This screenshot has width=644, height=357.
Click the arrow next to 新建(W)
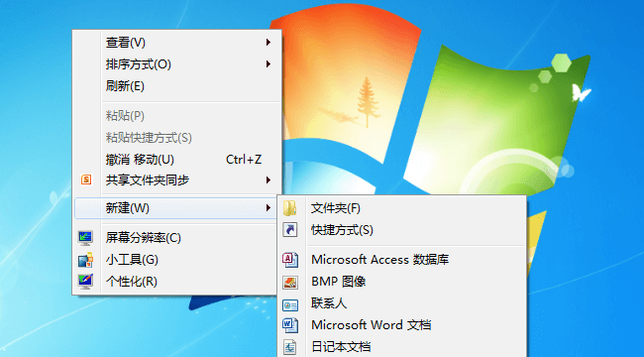[x=268, y=208]
